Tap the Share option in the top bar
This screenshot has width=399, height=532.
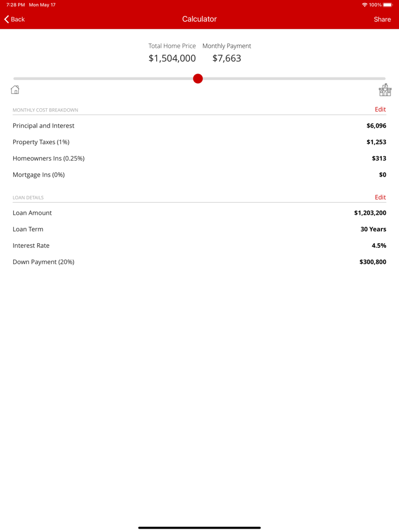(382, 19)
